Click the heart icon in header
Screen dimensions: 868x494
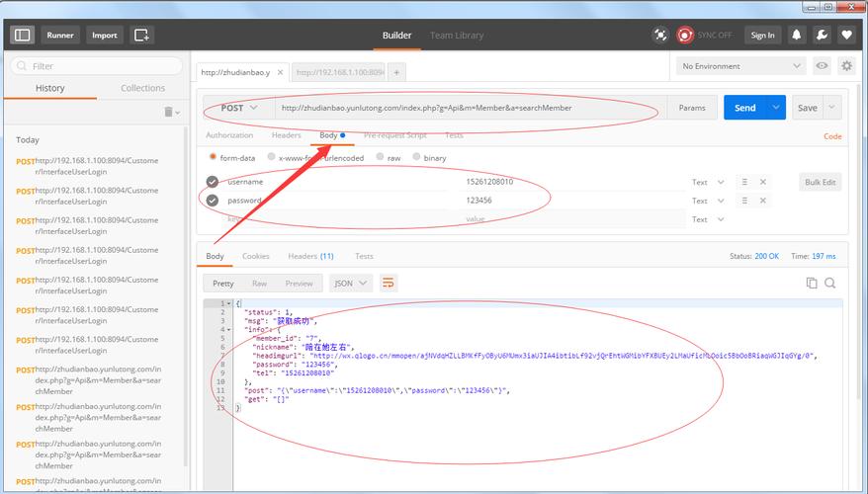click(847, 35)
